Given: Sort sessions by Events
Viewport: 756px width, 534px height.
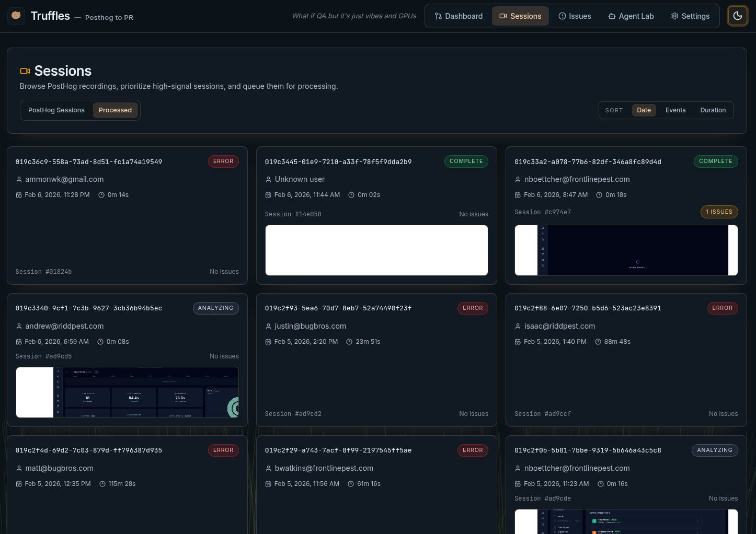Looking at the screenshot, I should pyautogui.click(x=675, y=110).
